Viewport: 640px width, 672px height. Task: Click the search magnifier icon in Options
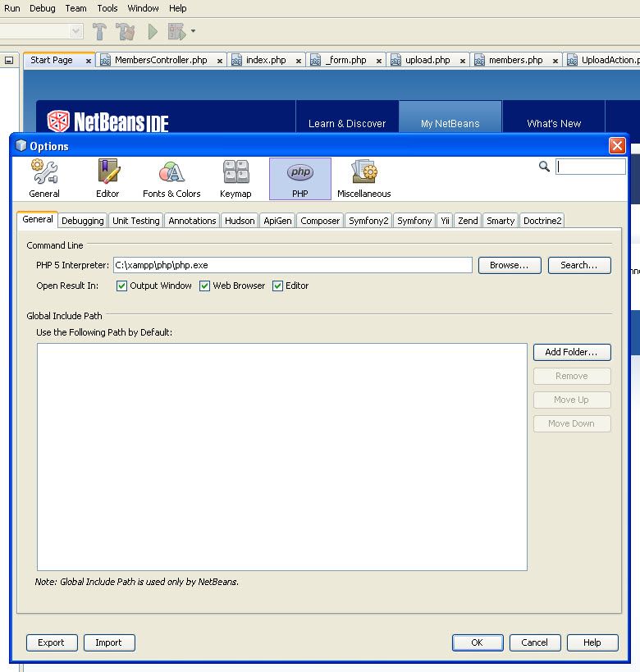pos(544,167)
